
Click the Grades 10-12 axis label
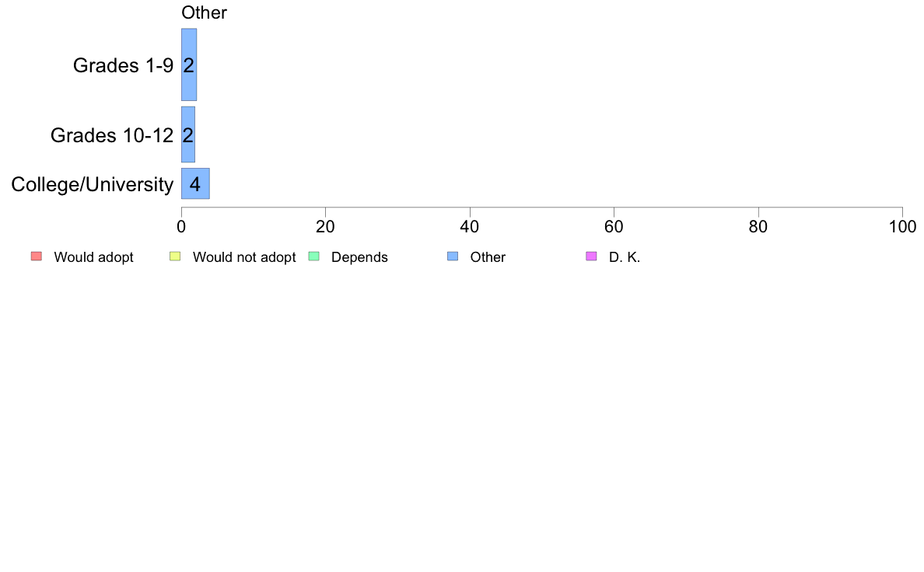[x=112, y=135]
